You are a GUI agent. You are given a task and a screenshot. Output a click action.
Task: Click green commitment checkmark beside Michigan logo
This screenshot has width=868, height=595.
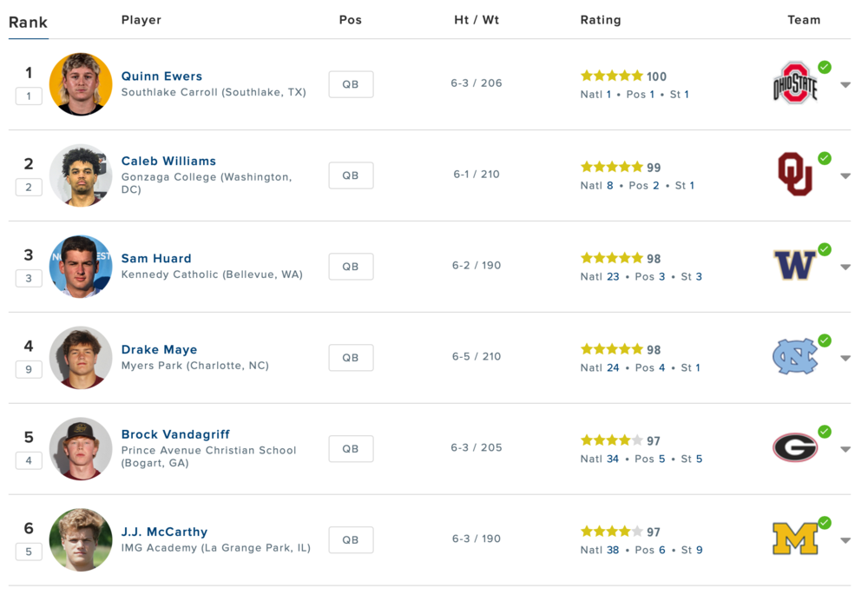[825, 523]
